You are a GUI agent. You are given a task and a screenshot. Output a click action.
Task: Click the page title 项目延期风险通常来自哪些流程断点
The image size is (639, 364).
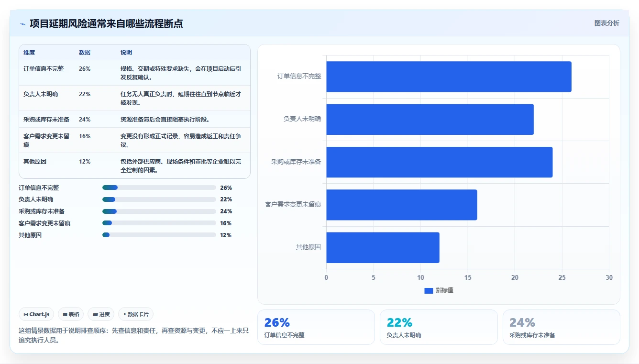click(106, 23)
